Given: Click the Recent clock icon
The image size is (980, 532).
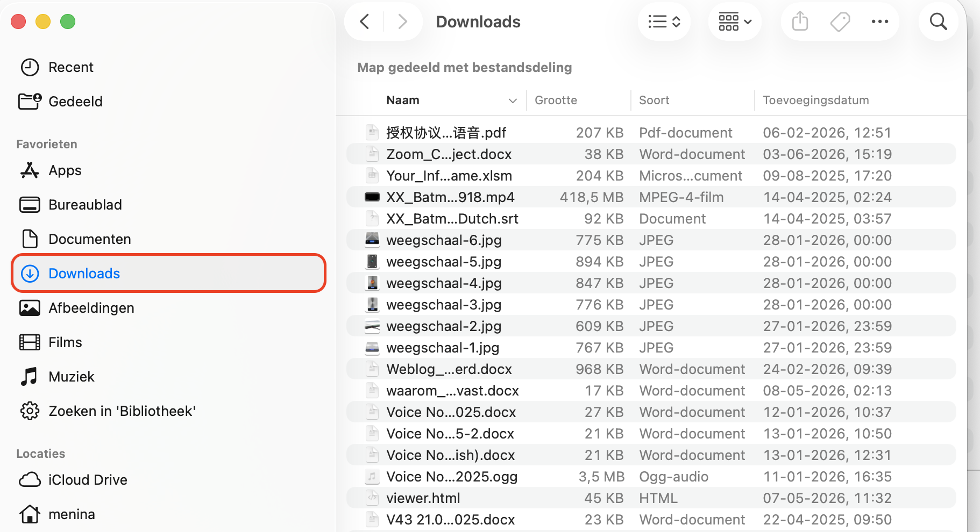Looking at the screenshot, I should point(30,67).
